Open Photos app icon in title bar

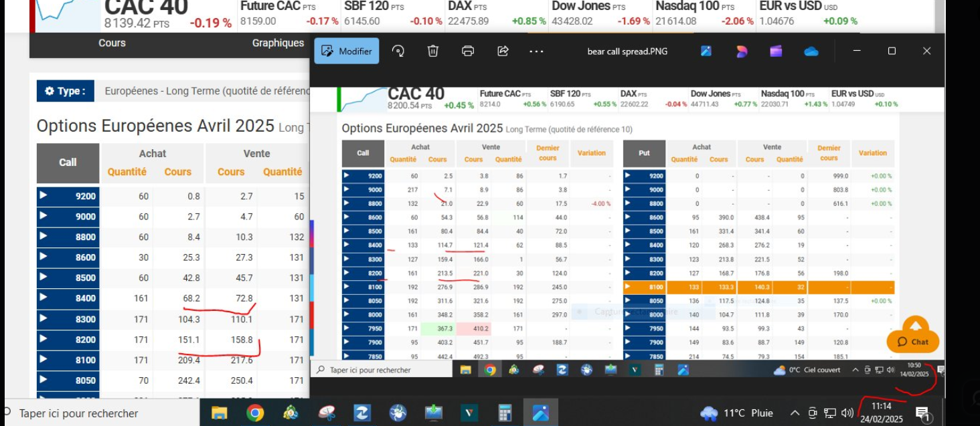coord(706,51)
